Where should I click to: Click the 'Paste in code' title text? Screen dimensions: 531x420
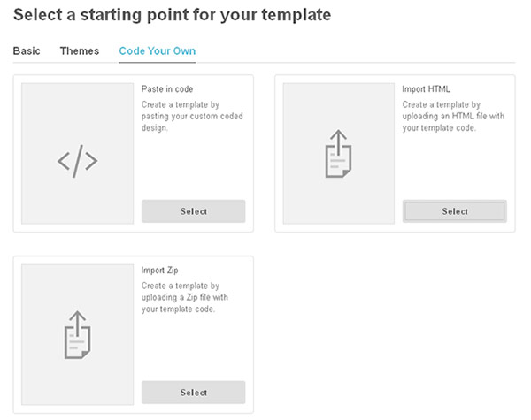click(167, 89)
